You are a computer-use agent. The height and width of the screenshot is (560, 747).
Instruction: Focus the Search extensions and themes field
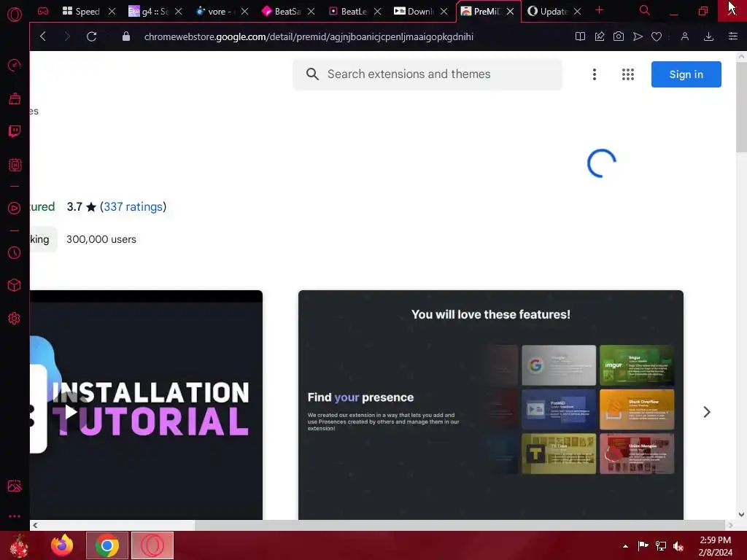click(x=427, y=74)
